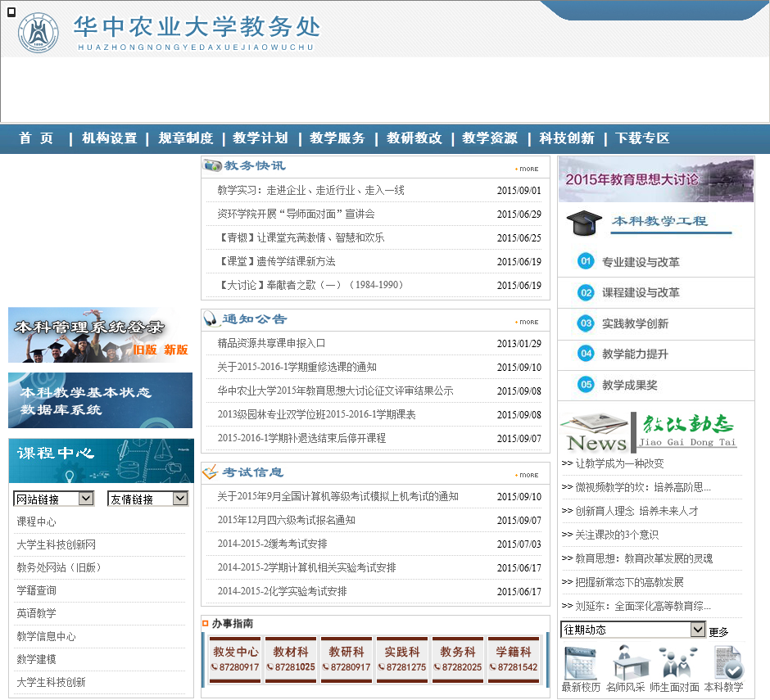This screenshot has height=700, width=770.
Task: Click the headset icon beside 通知公告
Action: pyautogui.click(x=211, y=319)
